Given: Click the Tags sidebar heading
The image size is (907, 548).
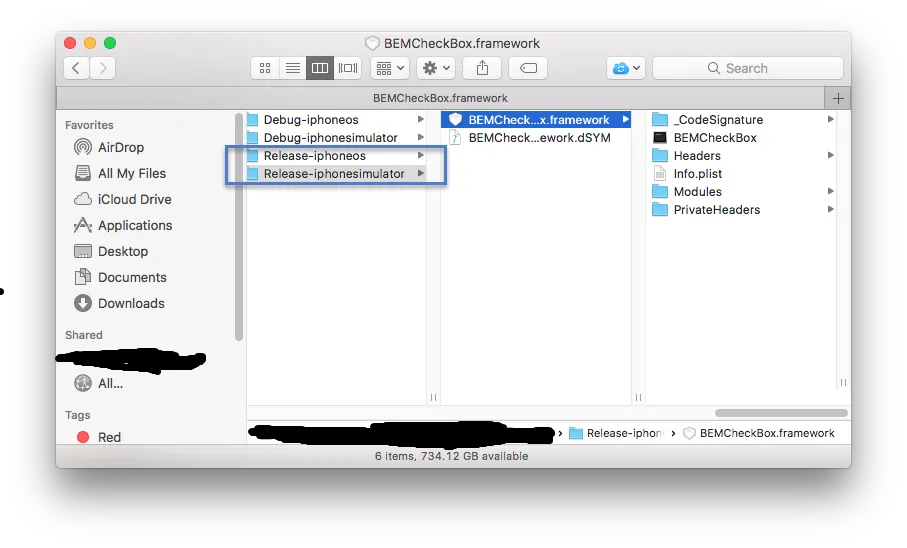Looking at the screenshot, I should click(x=78, y=415).
